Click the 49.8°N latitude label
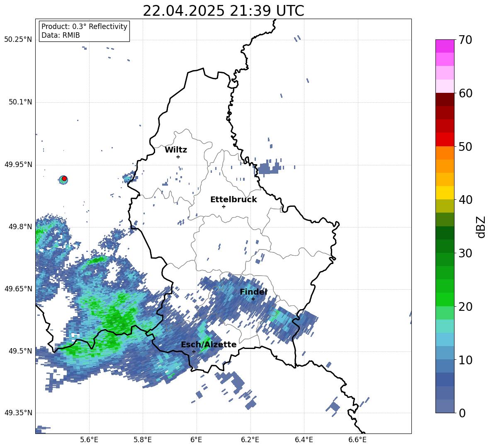This screenshot has width=491, height=448. (20, 227)
